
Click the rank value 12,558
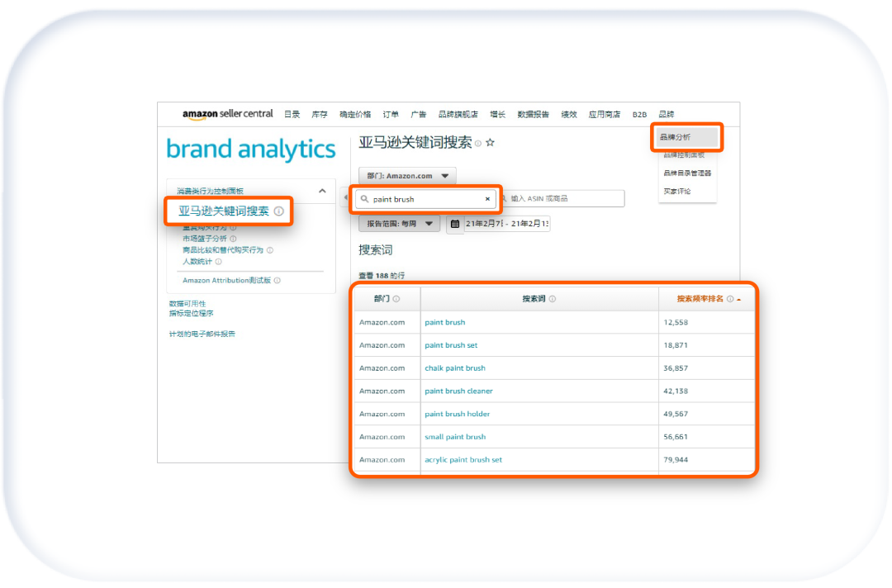[676, 322]
